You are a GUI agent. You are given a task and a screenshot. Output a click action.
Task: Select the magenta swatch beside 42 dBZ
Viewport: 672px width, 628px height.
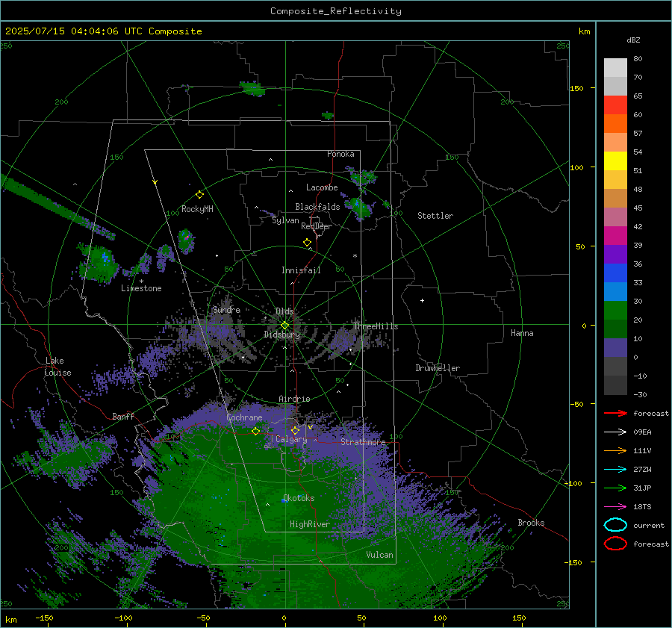(x=615, y=235)
